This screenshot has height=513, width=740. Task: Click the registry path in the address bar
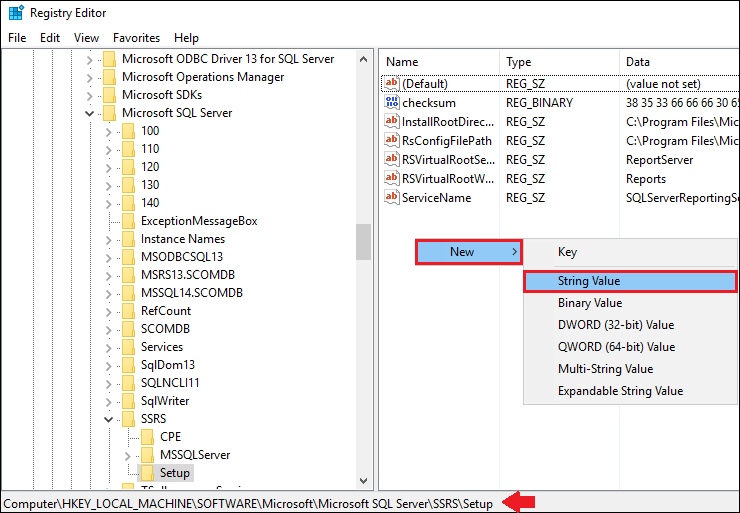point(248,504)
